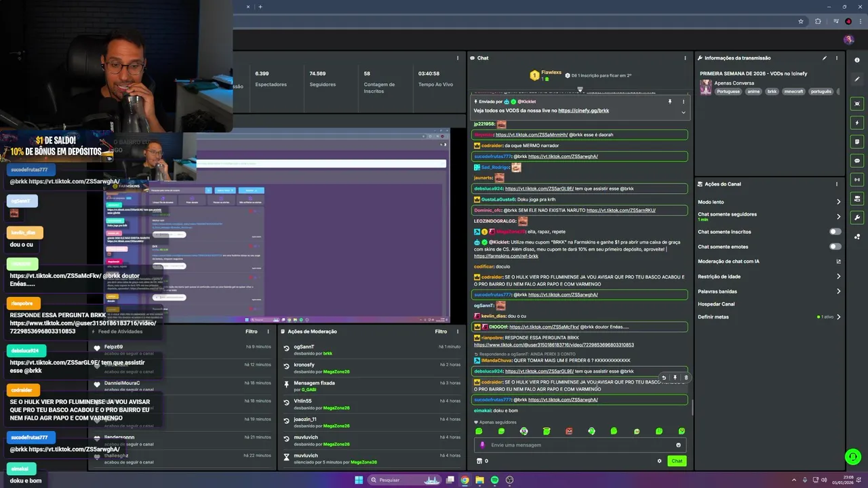Open rianpobre's TikTok video link in chat
The width and height of the screenshot is (868, 488).
(554, 345)
